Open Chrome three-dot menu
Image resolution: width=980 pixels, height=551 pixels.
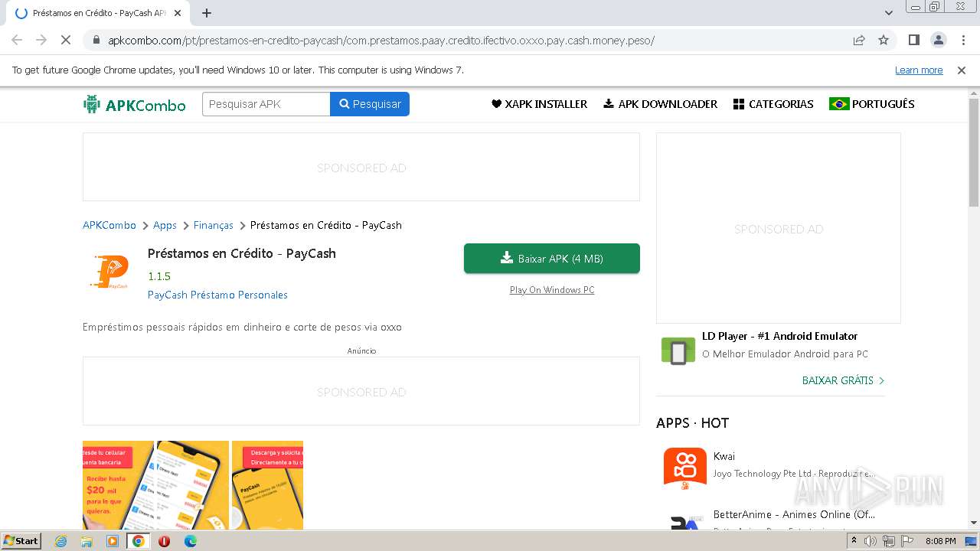point(962,40)
